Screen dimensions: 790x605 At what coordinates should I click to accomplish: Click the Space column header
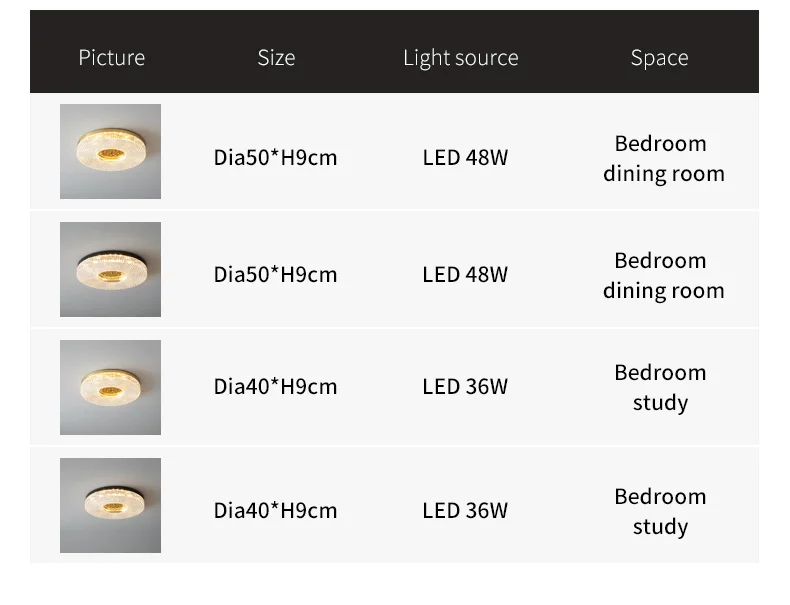coord(659,58)
